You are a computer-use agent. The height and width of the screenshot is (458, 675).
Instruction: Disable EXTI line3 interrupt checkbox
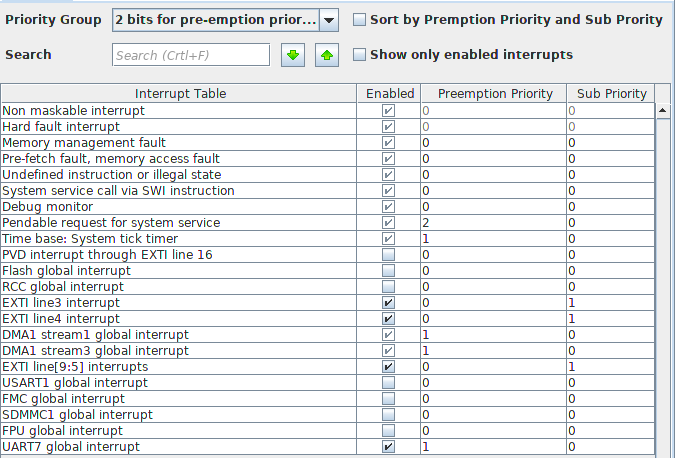[x=388, y=303]
